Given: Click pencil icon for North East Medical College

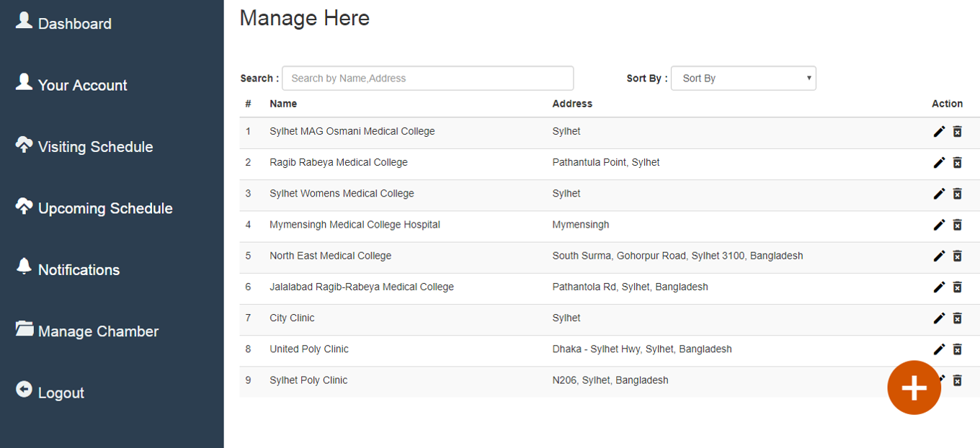Looking at the screenshot, I should [939, 256].
